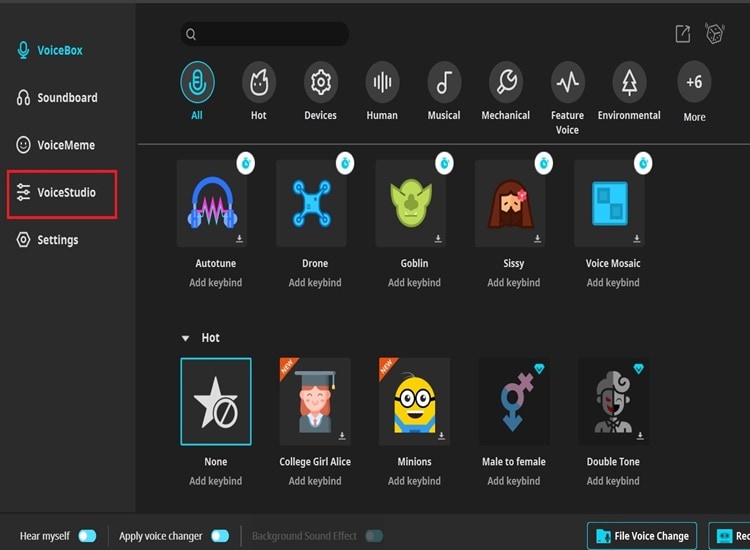Select the Feature Voice category icon
This screenshot has height=550, width=750.
tap(567, 82)
